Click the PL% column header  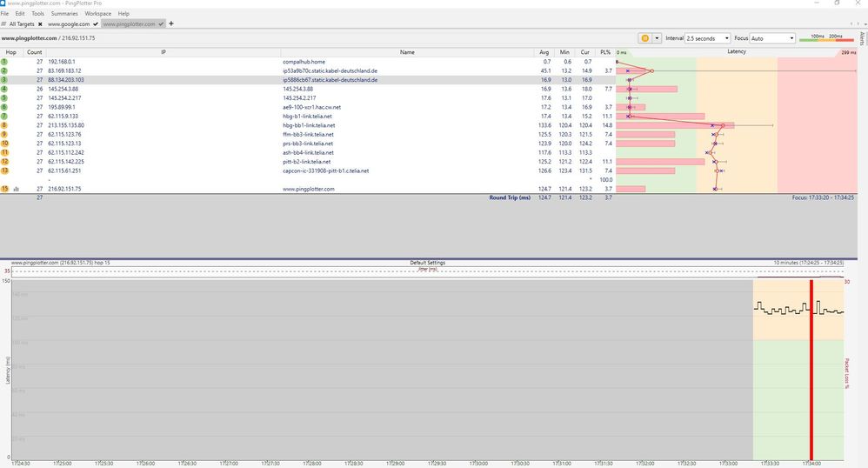click(605, 52)
